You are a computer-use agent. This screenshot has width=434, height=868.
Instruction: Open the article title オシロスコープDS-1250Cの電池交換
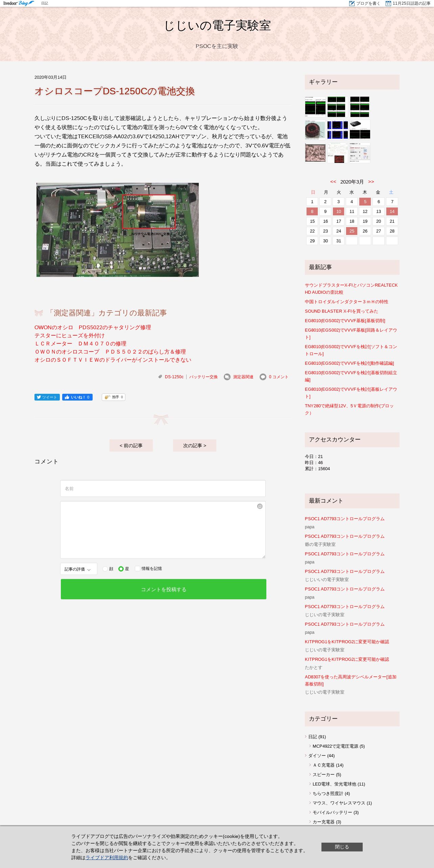(x=115, y=91)
